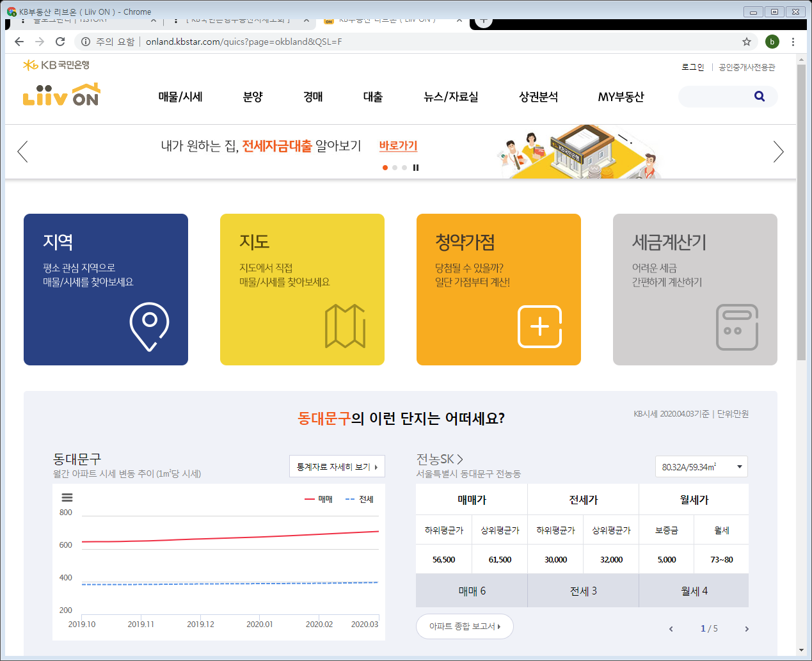Pause the banner slideshow
The width and height of the screenshot is (812, 661).
416,168
